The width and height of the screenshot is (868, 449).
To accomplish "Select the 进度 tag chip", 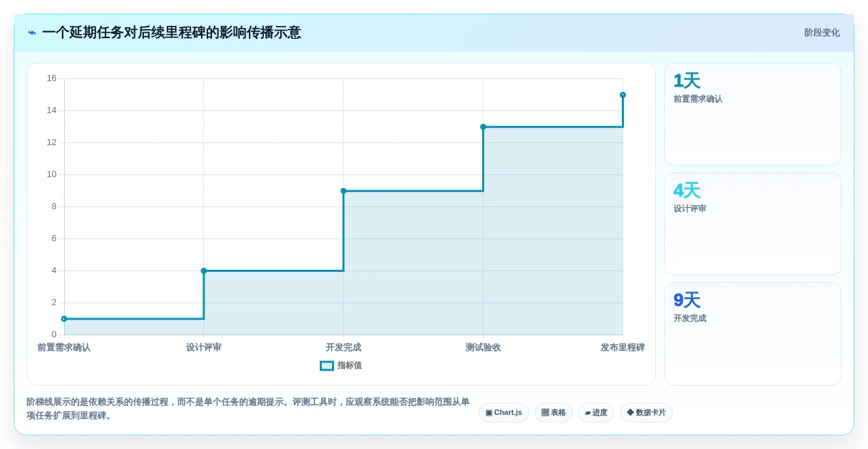I will [596, 413].
